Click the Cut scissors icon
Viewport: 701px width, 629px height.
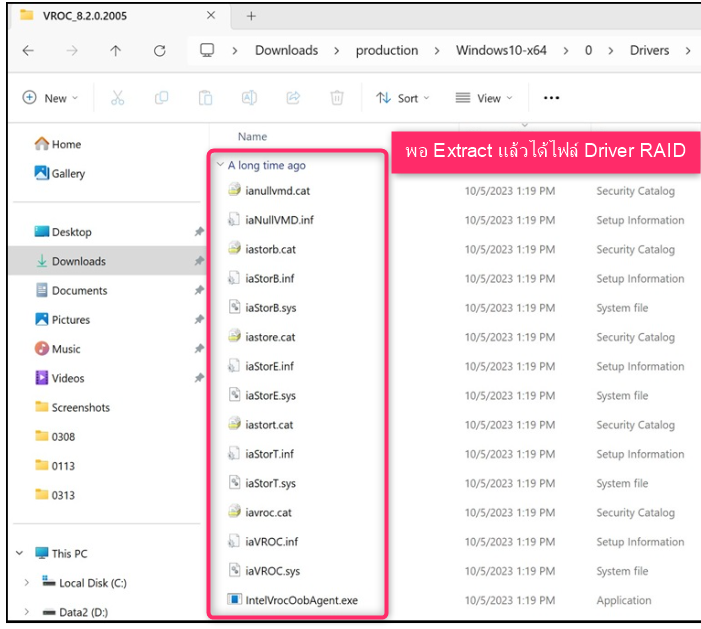pyautogui.click(x=118, y=98)
